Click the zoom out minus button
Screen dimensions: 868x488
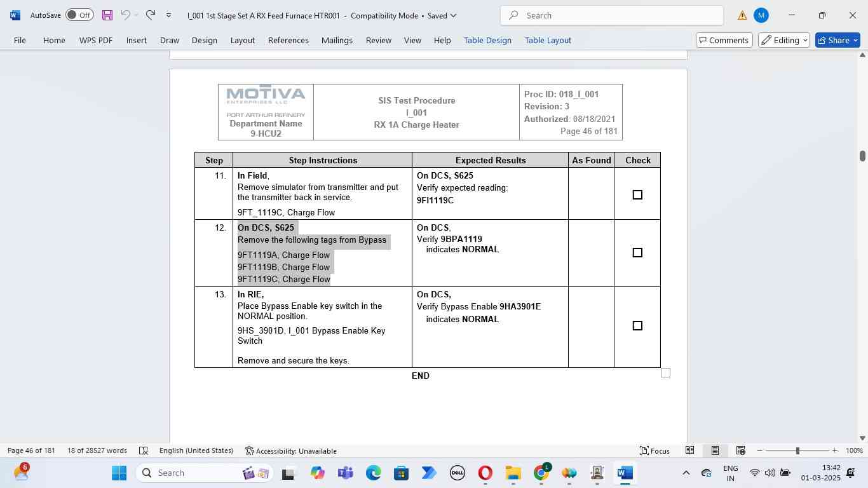click(759, 451)
